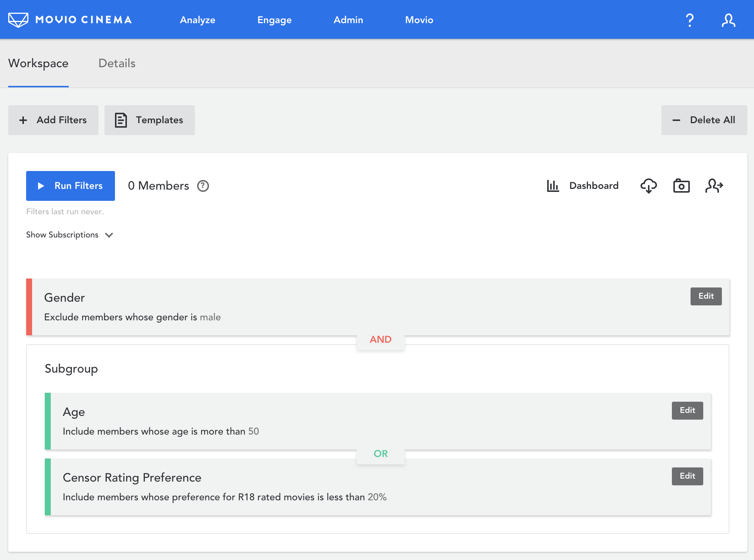
Task: Toggle the AND operator between filter groups
Action: coord(381,339)
